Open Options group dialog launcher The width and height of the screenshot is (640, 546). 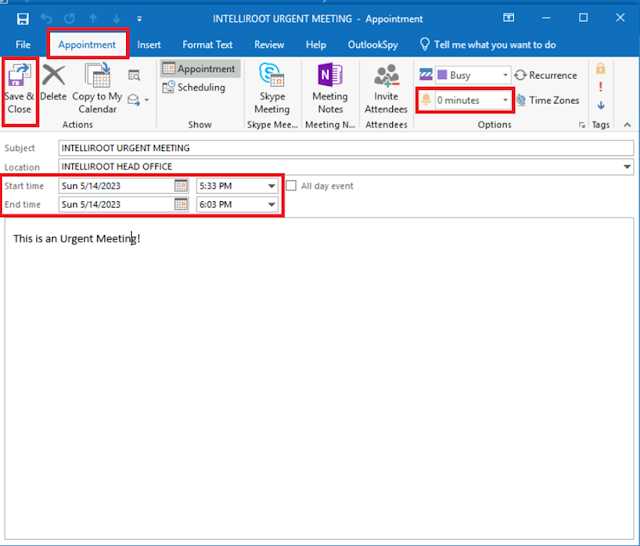(x=582, y=125)
